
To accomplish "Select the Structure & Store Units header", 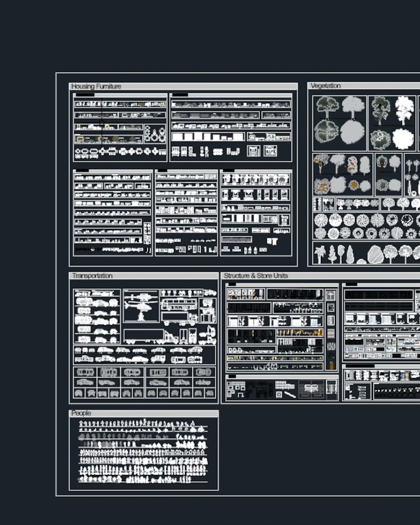I will click(256, 276).
